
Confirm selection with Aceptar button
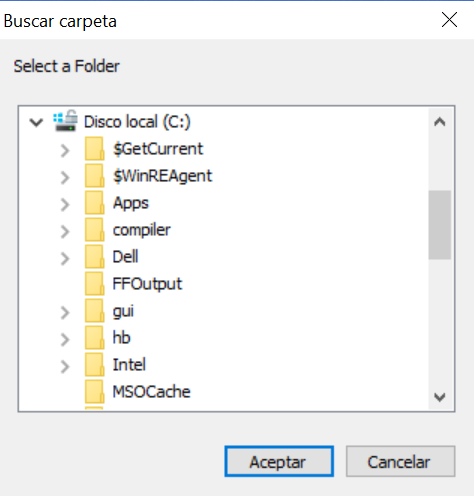279,461
